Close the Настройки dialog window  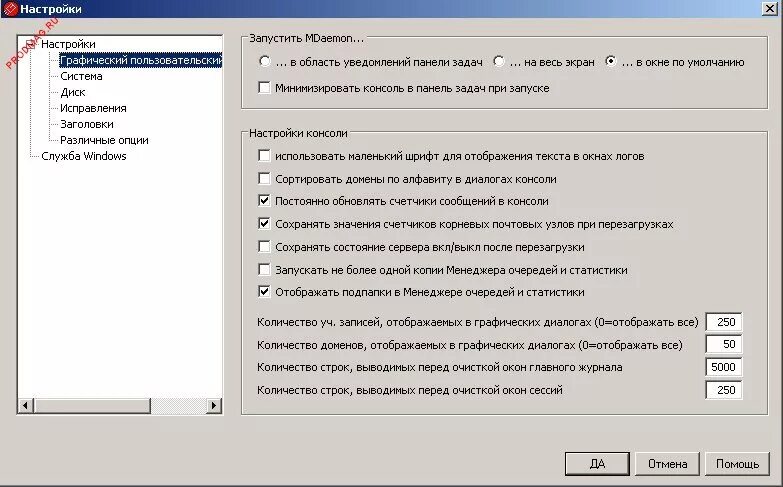[x=770, y=8]
